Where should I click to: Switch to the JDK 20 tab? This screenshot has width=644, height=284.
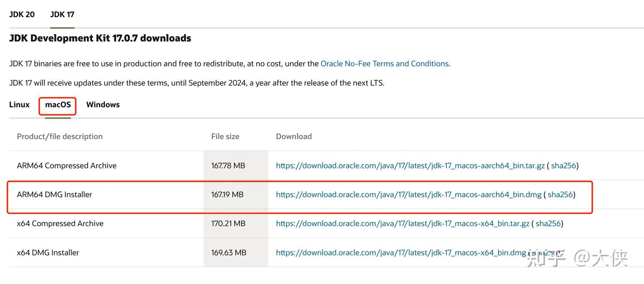pyautogui.click(x=22, y=14)
